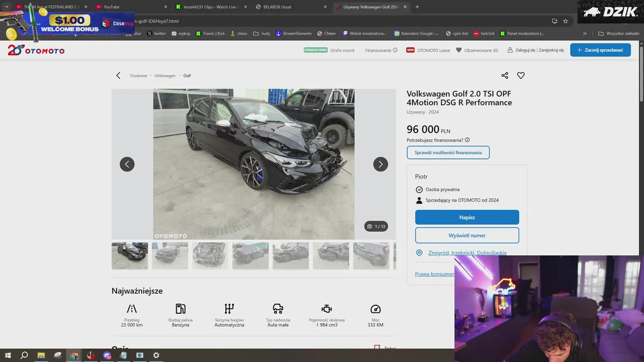Open twitter bookmark

click(156, 34)
